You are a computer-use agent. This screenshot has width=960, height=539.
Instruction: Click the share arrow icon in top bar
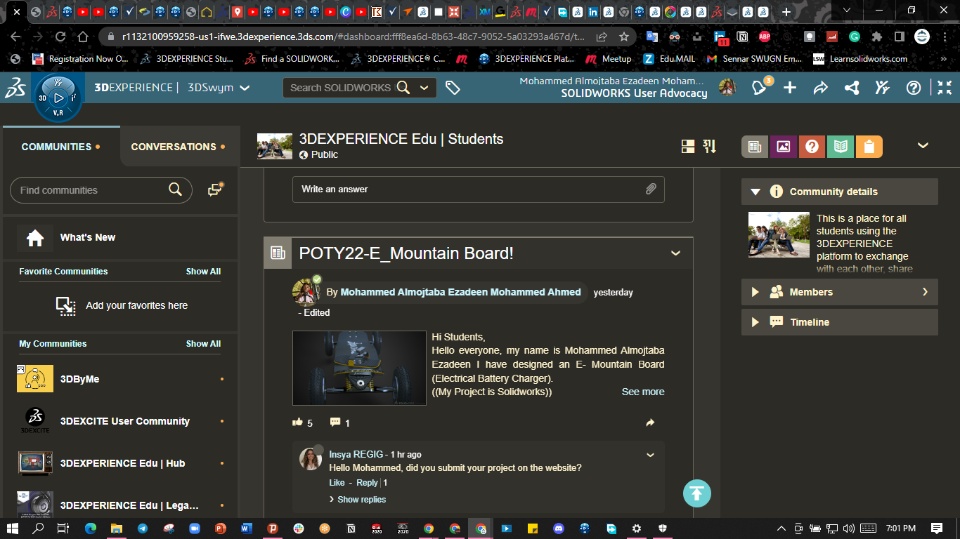pyautogui.click(x=820, y=88)
